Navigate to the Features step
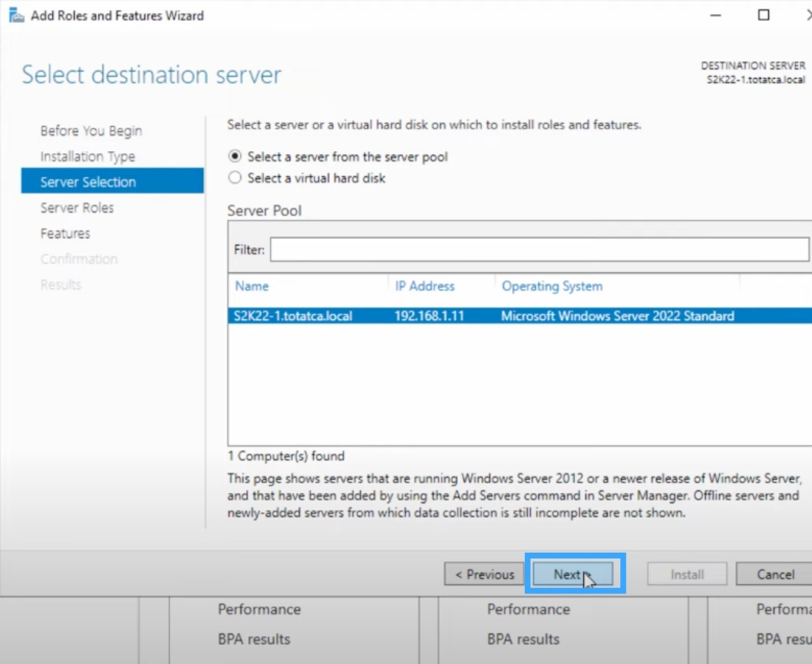The height and width of the screenshot is (664, 812). pos(65,233)
